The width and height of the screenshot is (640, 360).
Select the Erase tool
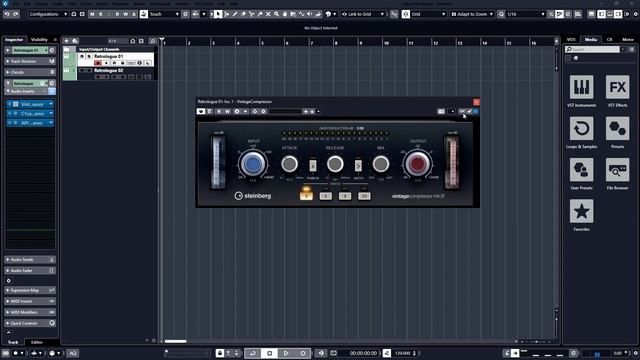point(243,14)
